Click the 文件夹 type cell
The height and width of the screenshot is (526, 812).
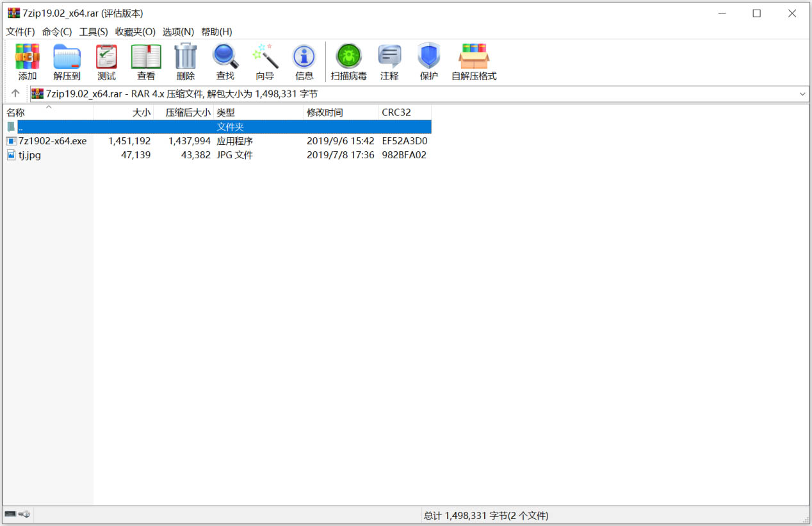point(231,127)
